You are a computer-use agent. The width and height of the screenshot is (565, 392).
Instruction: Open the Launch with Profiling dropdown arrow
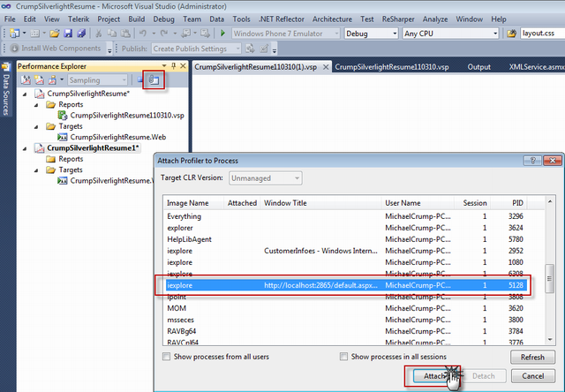point(62,80)
